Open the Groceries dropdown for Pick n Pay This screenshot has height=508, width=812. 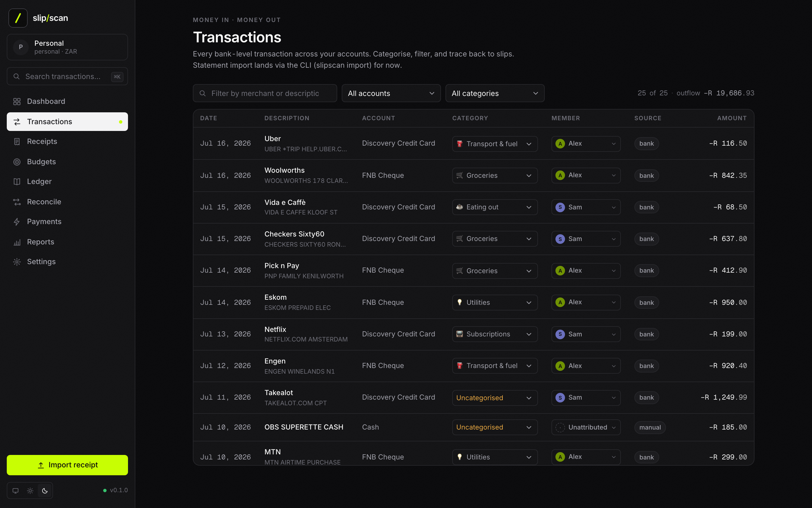click(x=495, y=271)
